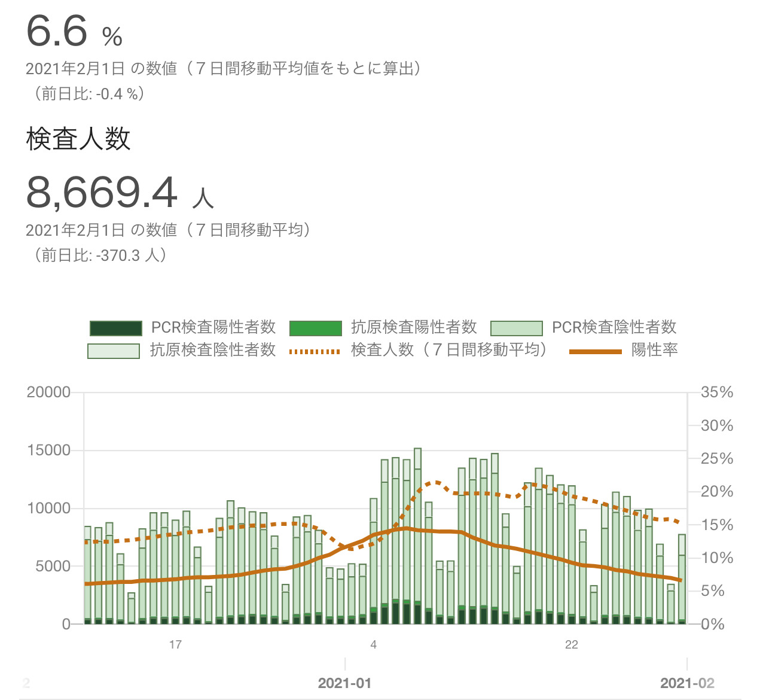Toggle 検査人数（７日間移動平均）legend label
This screenshot has width=763, height=700.
[448, 350]
